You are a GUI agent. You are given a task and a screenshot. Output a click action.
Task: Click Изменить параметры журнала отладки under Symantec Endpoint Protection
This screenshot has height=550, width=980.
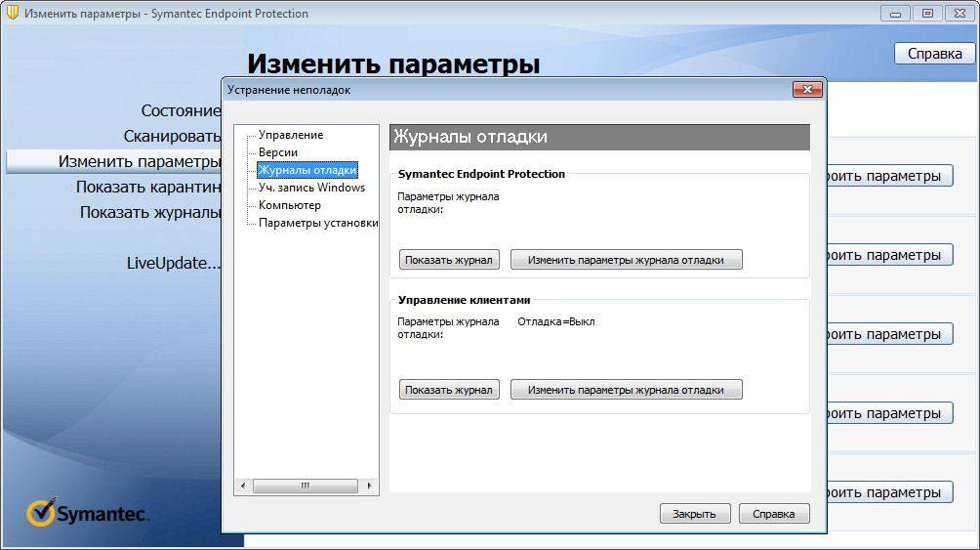click(627, 260)
